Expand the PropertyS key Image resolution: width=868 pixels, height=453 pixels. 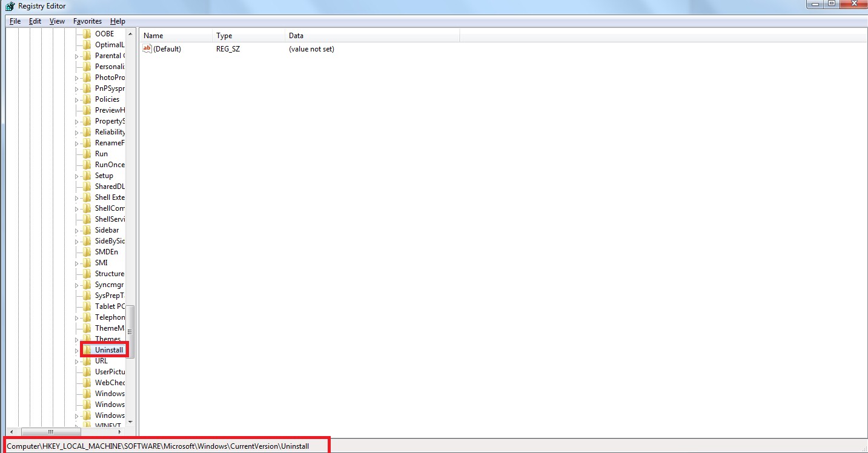(77, 122)
